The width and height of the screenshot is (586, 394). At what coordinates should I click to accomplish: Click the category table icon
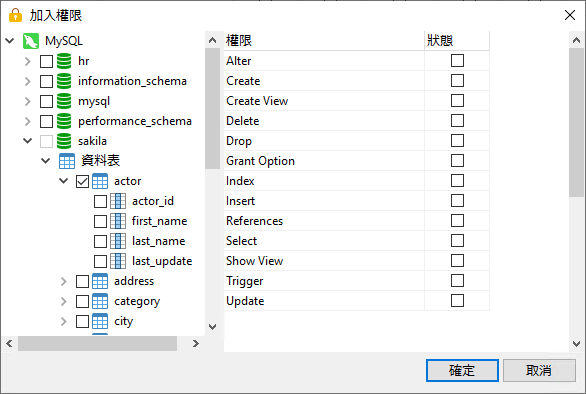tap(100, 301)
